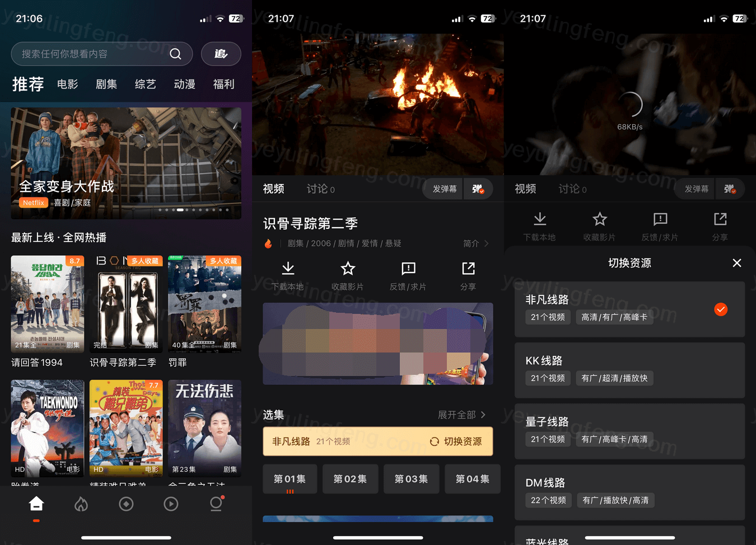Tap the play circle icon in bottom navigation
The image size is (756, 545).
pyautogui.click(x=171, y=504)
